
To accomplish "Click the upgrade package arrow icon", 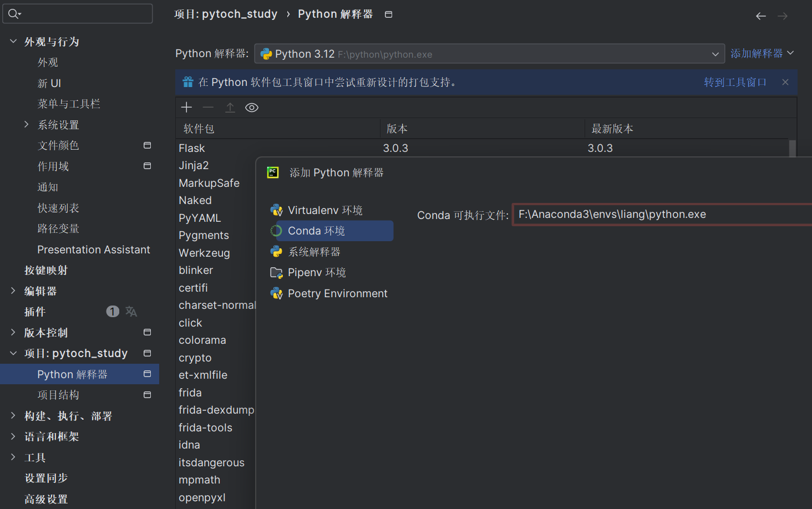I will tap(230, 108).
